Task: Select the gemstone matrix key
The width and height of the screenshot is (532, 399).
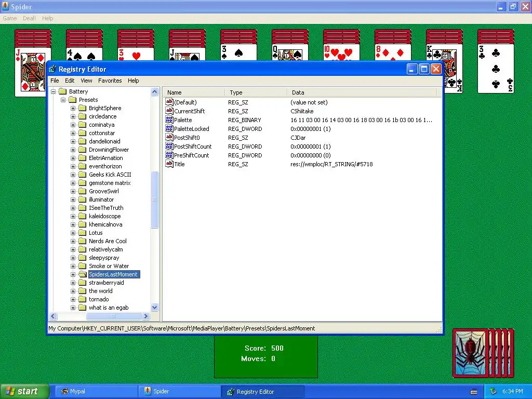Action: 110,183
